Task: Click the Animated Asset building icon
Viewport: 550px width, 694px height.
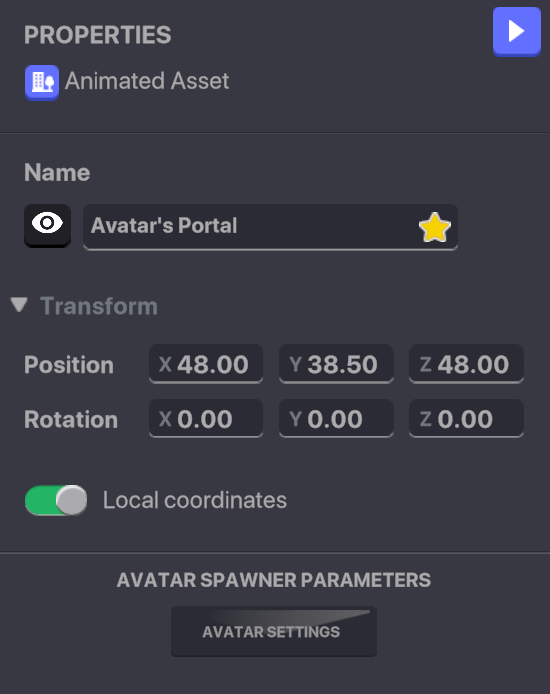Action: [42, 82]
